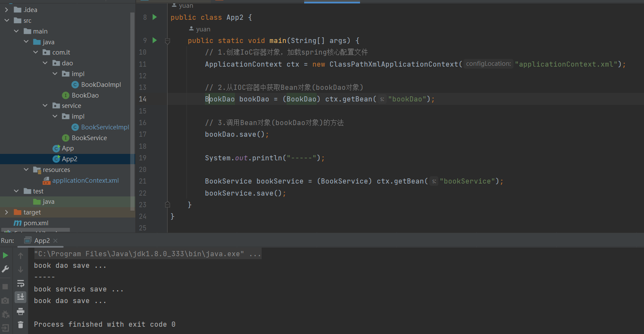This screenshot has height=334, width=644.
Task: Collapse impl package under service
Action: tap(55, 116)
